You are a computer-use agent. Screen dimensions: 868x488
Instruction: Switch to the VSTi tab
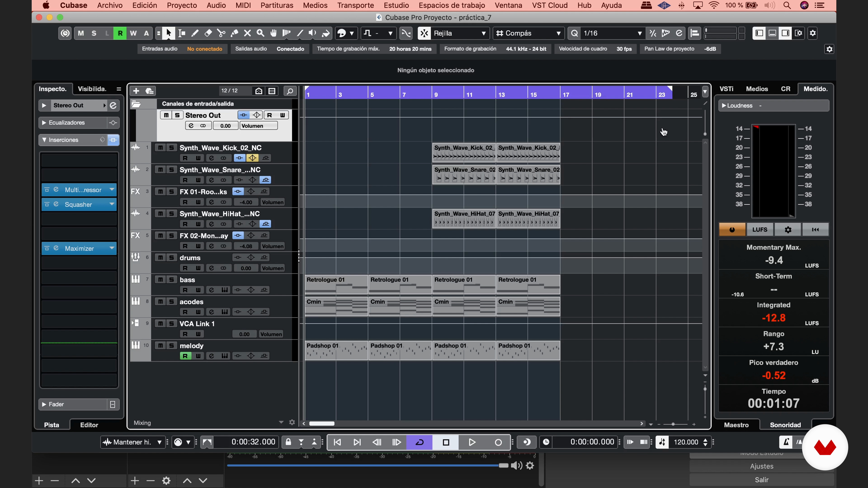point(726,89)
